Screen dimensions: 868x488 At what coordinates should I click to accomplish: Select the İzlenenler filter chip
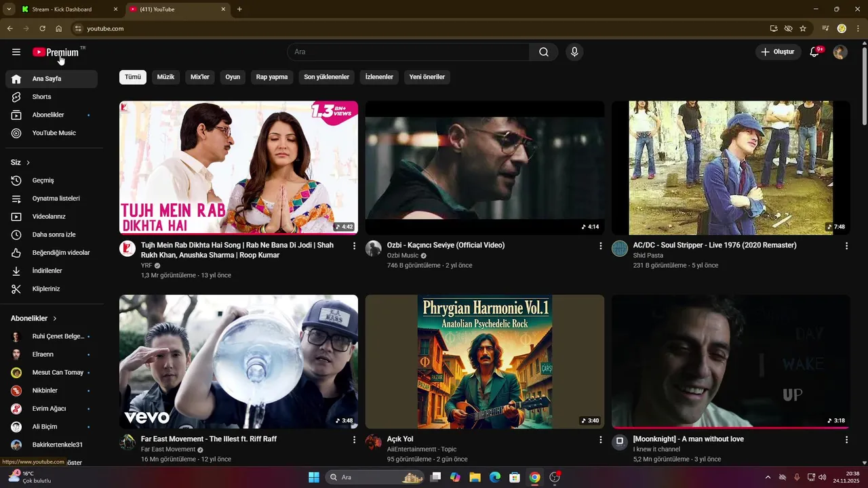coord(379,77)
